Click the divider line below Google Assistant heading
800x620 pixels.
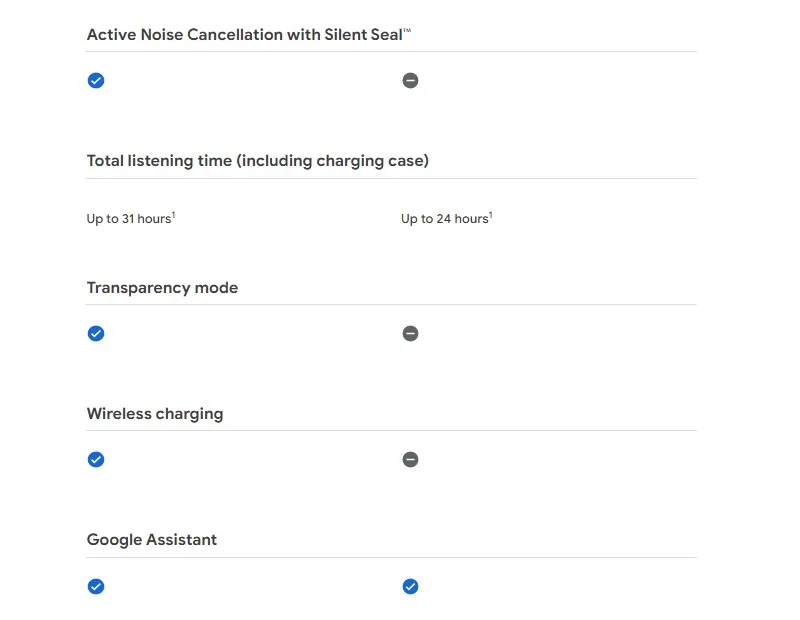click(391, 558)
